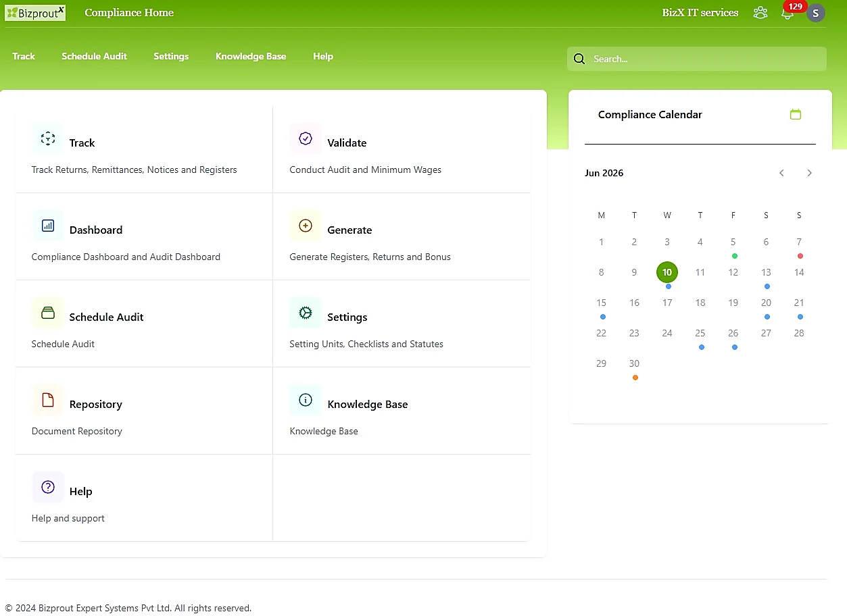
Task: Open Knowledge Base in top navigation
Action: (x=251, y=56)
